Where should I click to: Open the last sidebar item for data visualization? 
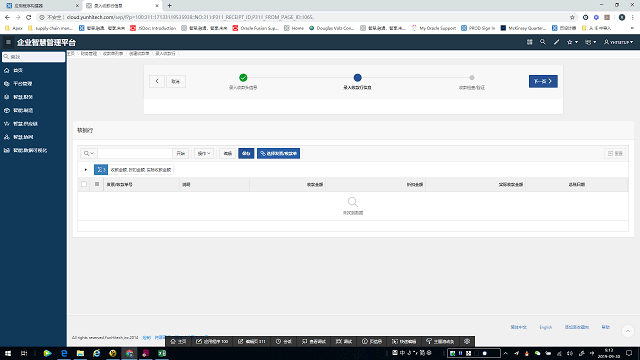tap(33, 151)
